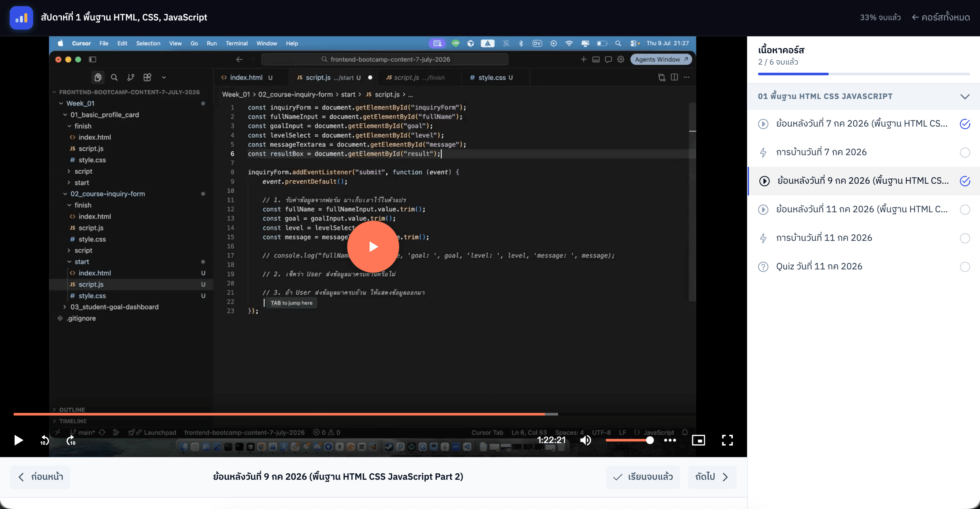Mark Quiz วันที่ 11 กค 2026 complete

[965, 267]
